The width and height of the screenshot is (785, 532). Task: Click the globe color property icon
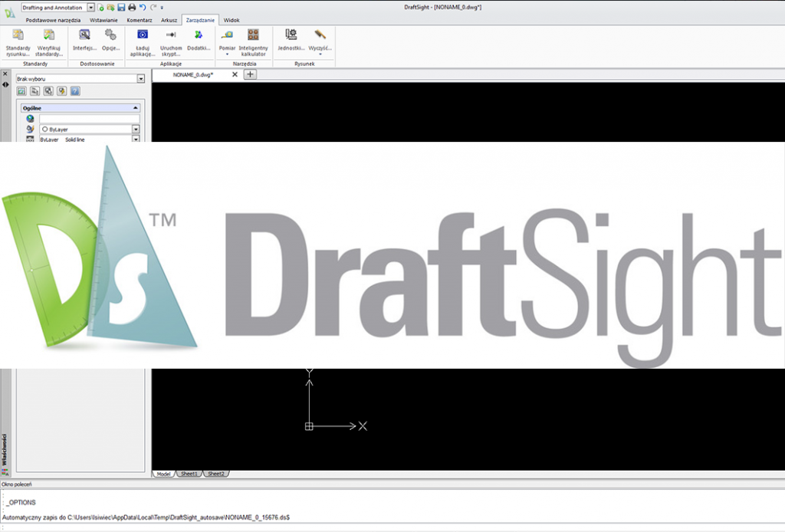tap(30, 119)
